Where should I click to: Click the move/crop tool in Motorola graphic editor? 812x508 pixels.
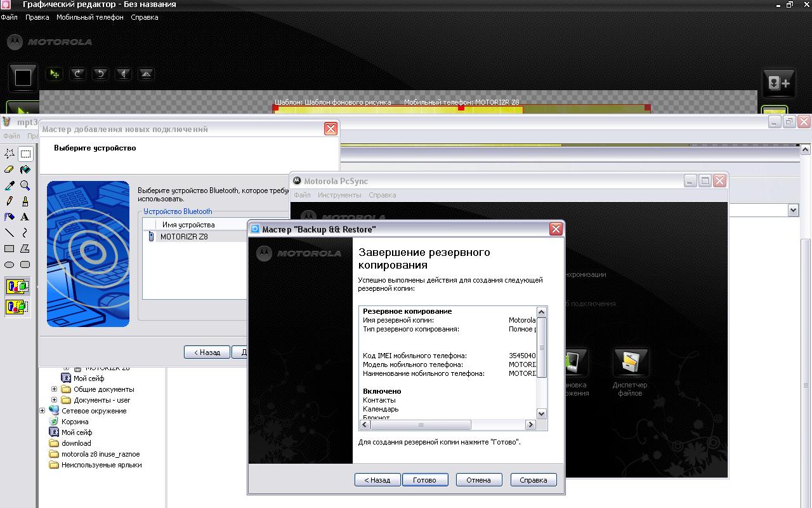tap(55, 74)
